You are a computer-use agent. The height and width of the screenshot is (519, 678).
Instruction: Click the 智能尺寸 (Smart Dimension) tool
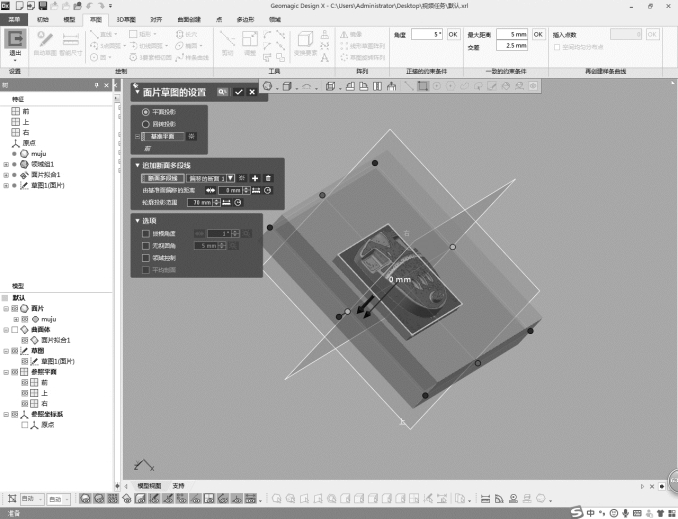[71, 45]
